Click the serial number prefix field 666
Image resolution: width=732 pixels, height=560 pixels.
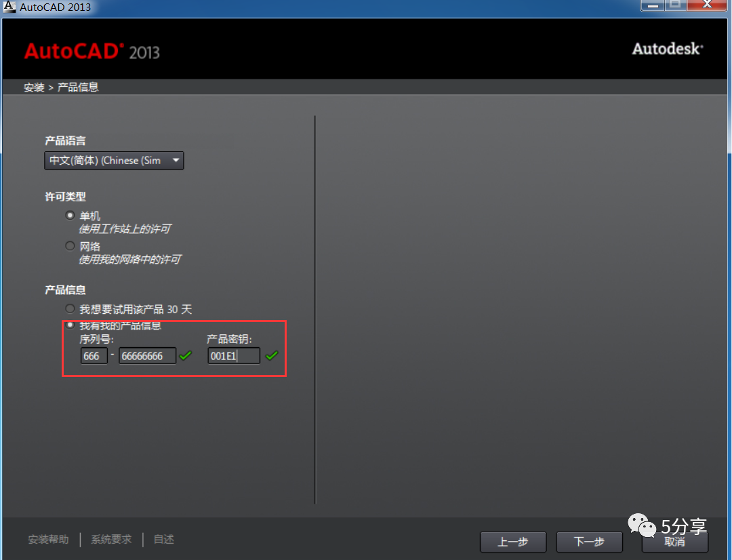(94, 356)
